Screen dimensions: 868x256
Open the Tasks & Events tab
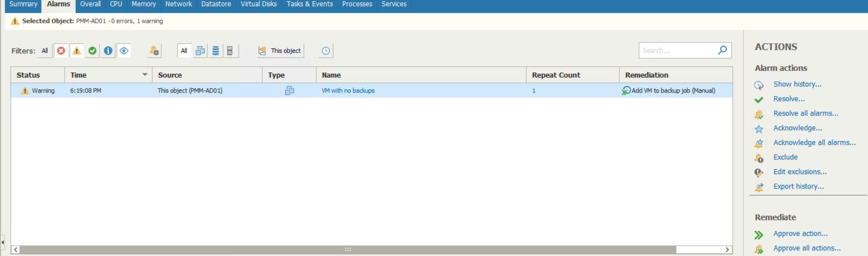click(x=309, y=4)
